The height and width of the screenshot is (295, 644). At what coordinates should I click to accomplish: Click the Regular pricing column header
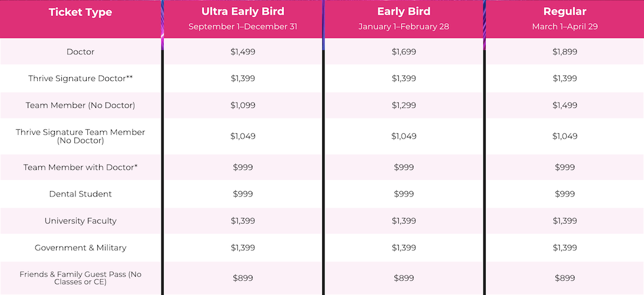pyautogui.click(x=565, y=12)
